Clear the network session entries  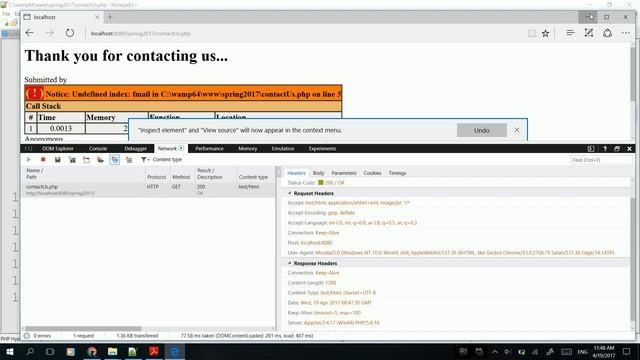(129, 160)
